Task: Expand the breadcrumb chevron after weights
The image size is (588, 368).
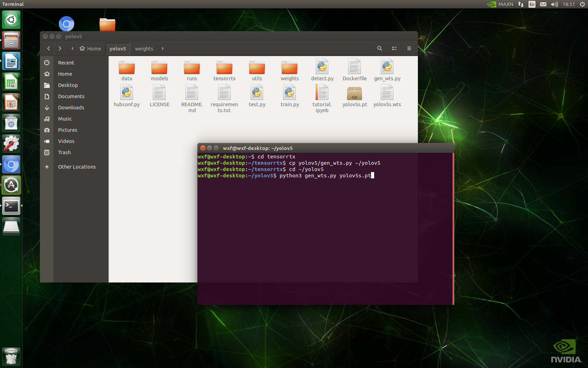Action: tap(162, 48)
